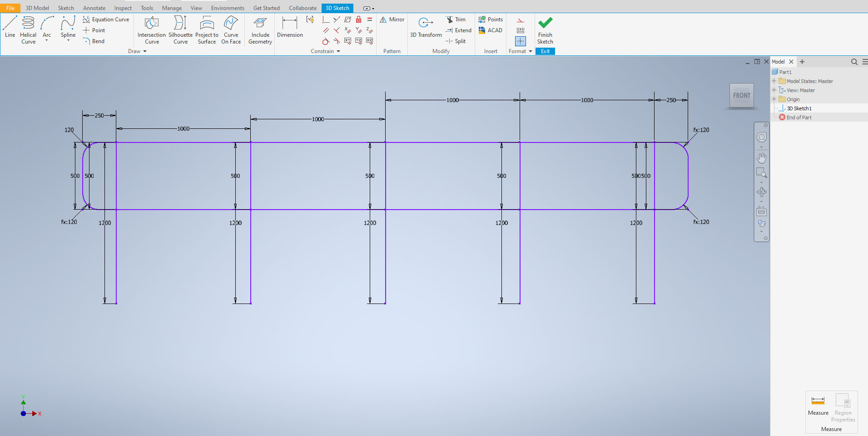868x436 pixels.
Task: Toggle inferred constraints icon with lightbulb
Action: pyautogui.click(x=310, y=20)
